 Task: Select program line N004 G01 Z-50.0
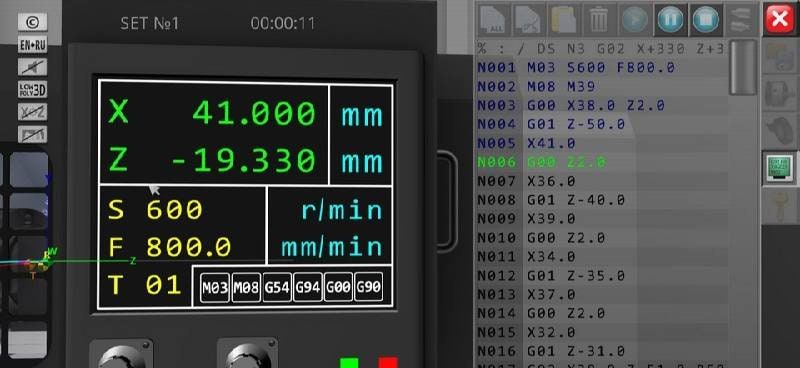click(602, 125)
